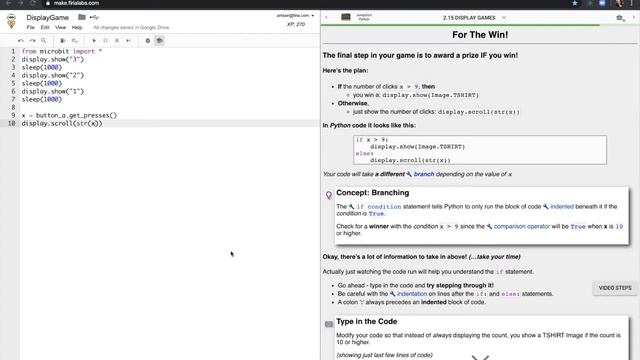Screen dimensions: 640x360
Task: Go to previous lesson step arrow
Action: coord(327,18)
